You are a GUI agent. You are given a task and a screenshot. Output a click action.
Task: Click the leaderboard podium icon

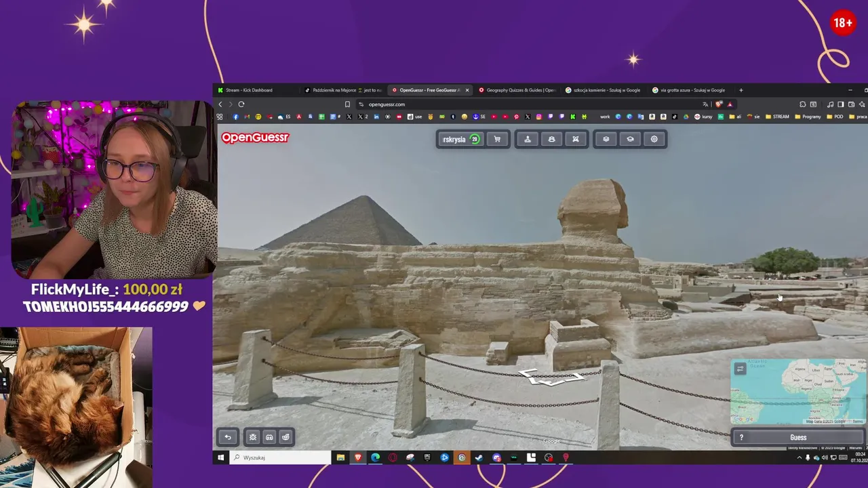[528, 139]
